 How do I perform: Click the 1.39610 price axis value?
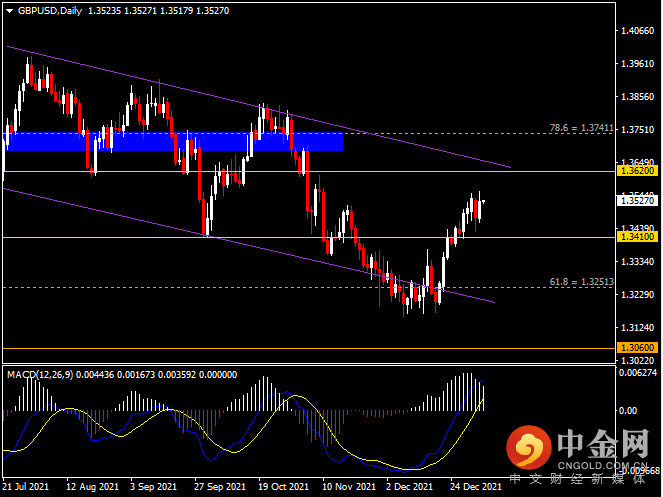(x=637, y=63)
